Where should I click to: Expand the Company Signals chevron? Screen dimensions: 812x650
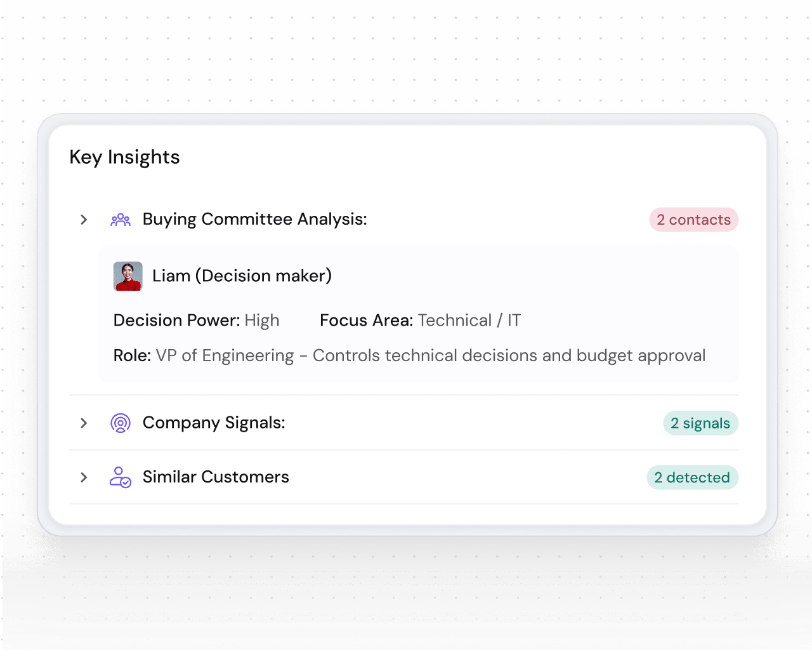[x=84, y=423]
